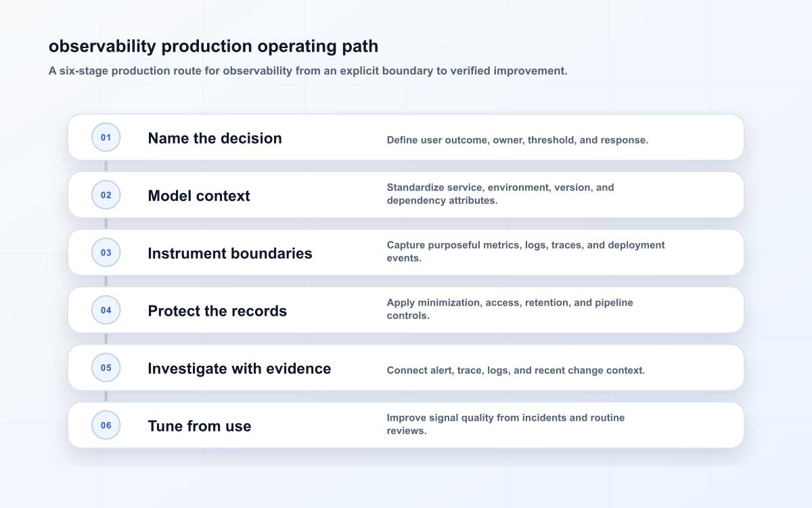This screenshot has height=508, width=812.
Task: Click the Apply minimization and access description
Action: pyautogui.click(x=510, y=309)
